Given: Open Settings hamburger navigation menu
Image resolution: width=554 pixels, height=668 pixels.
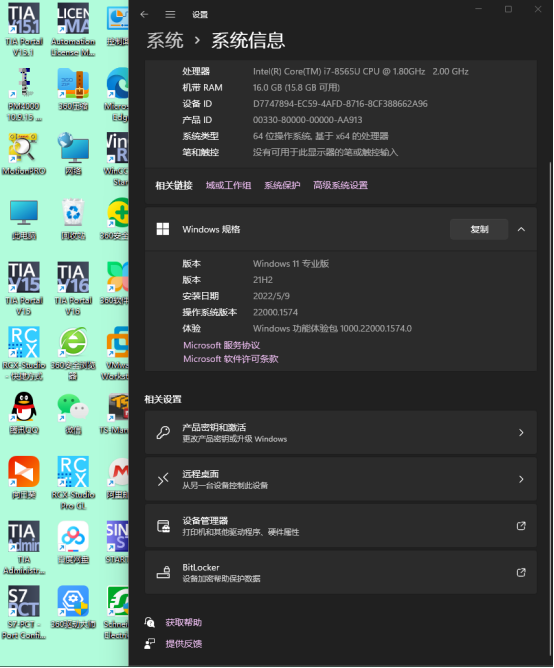Looking at the screenshot, I should (170, 14).
